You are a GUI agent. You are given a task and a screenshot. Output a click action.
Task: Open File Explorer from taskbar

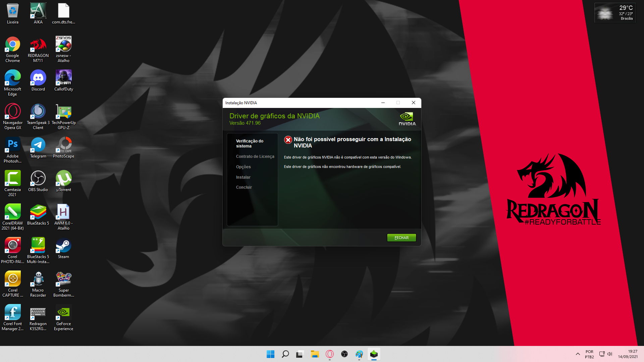315,354
